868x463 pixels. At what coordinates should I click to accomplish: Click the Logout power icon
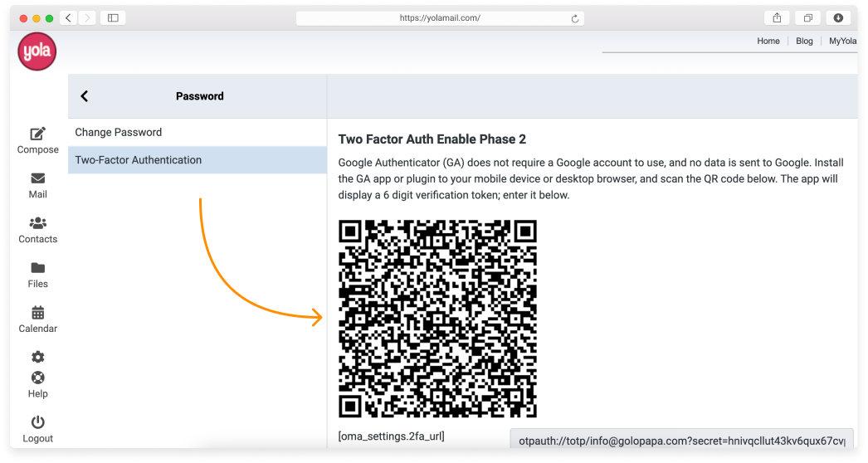[x=38, y=422]
